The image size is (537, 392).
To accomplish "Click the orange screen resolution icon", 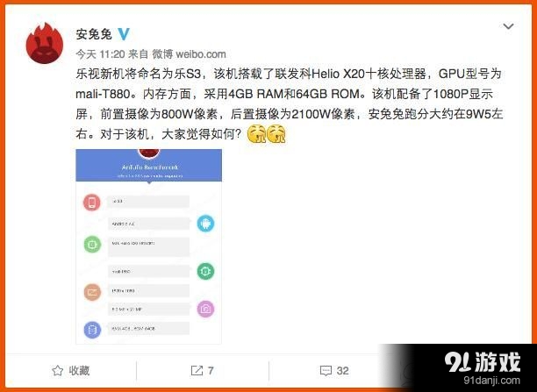I will (92, 292).
